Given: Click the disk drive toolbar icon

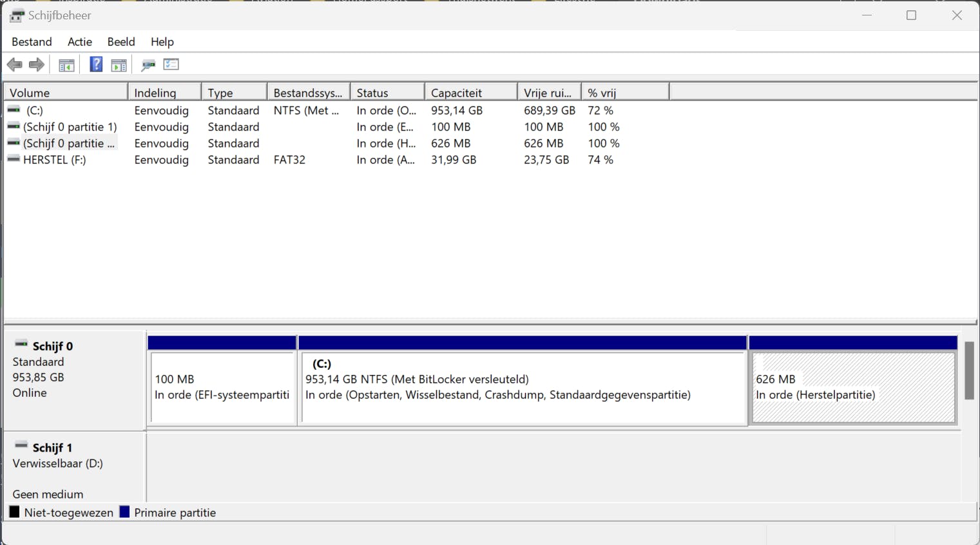Looking at the screenshot, I should point(148,64).
